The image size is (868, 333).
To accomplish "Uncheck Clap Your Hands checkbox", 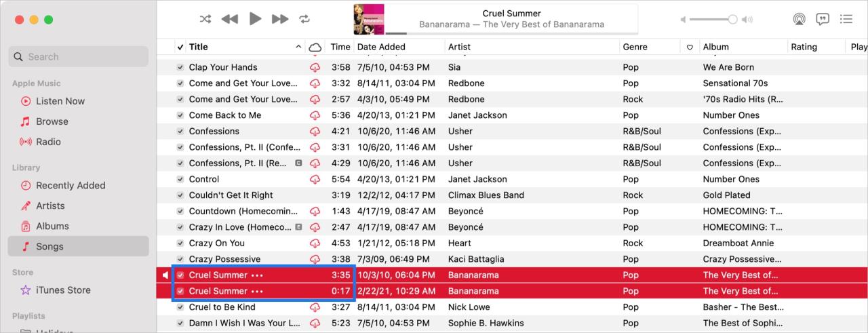I will click(x=180, y=67).
